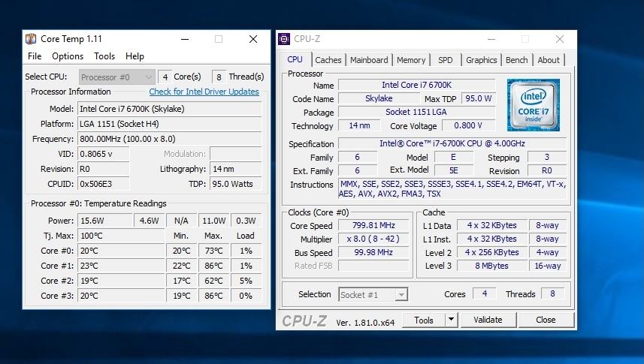Click the CPU-Z title bar icon
644x364 pixels.
(284, 39)
